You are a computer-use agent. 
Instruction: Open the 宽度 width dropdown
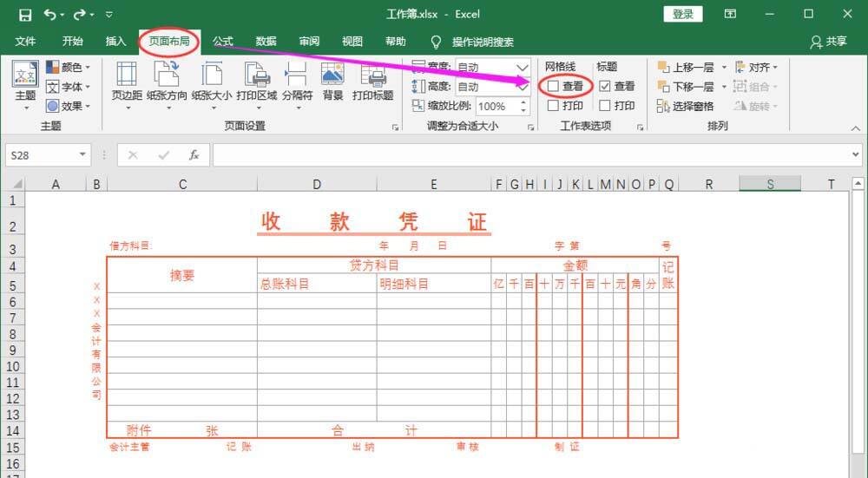tap(522, 68)
